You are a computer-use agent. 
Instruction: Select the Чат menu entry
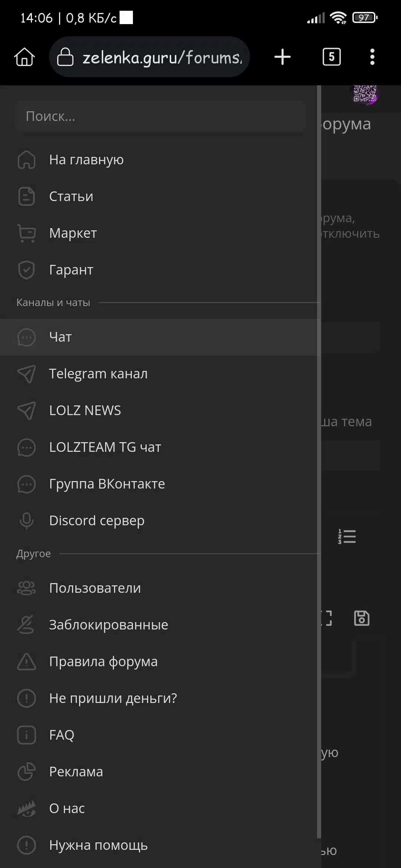60,337
